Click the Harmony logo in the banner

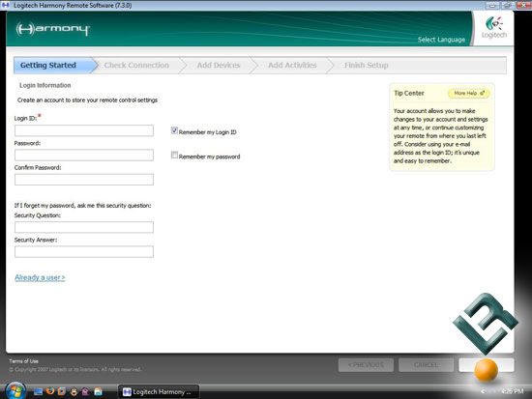53,29
